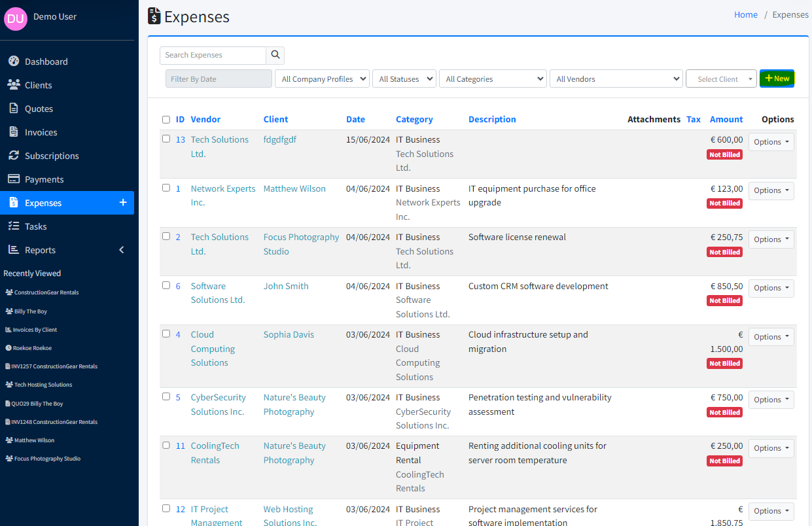812x526 pixels.
Task: Select the checkbox for expense ID 6
Action: (x=166, y=285)
